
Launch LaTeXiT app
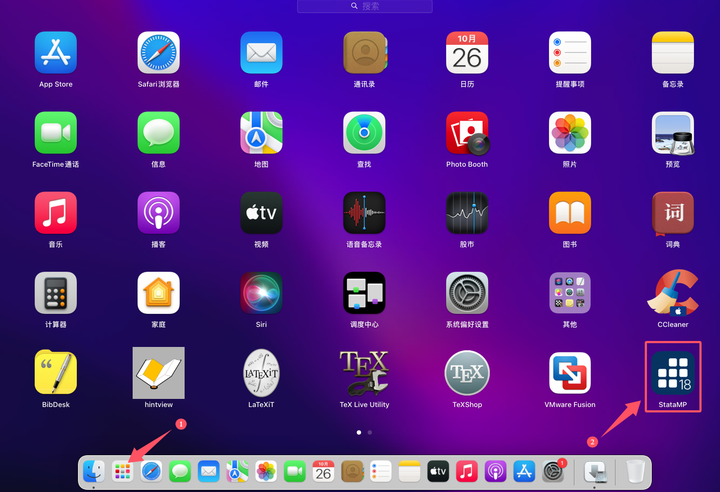tap(261, 373)
